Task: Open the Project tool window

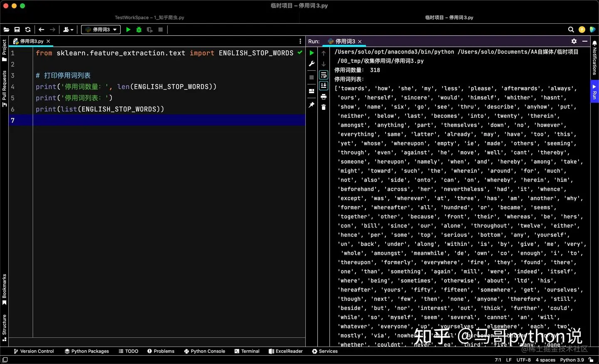Action: [4, 50]
